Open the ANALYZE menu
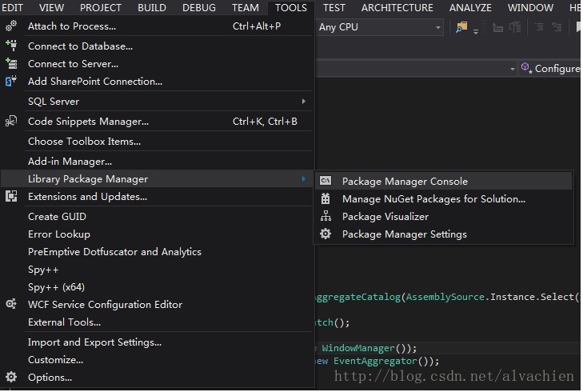The image size is (583, 392). (x=470, y=7)
